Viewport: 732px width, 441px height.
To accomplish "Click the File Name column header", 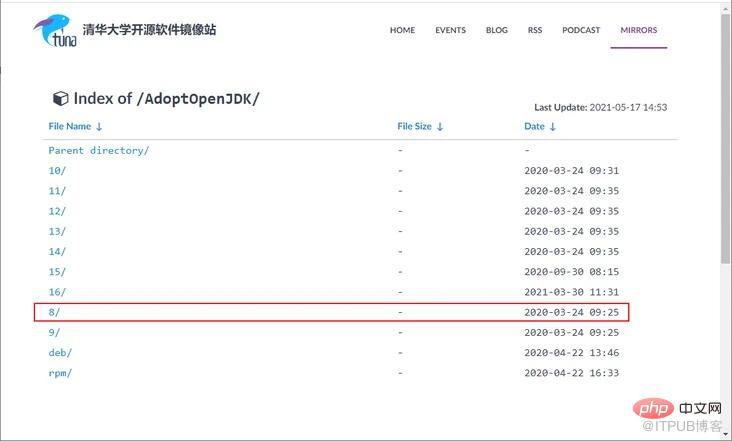I will click(70, 126).
